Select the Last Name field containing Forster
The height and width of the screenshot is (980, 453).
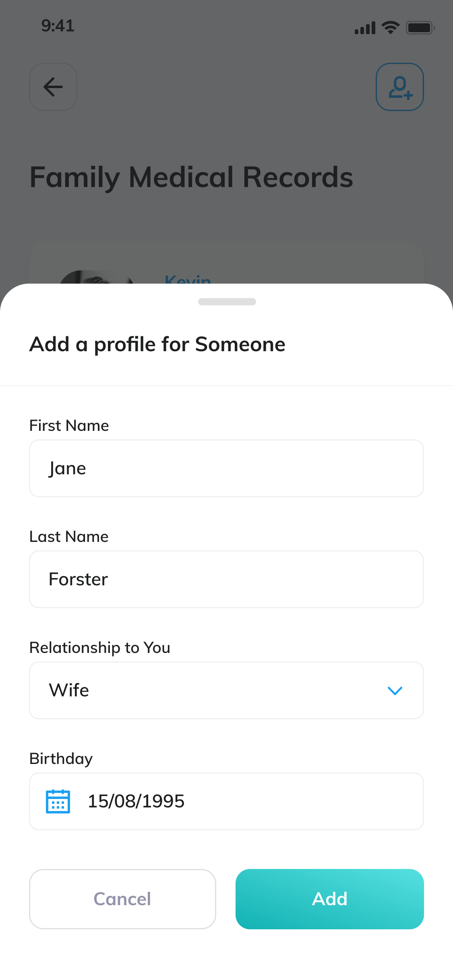coord(226,579)
